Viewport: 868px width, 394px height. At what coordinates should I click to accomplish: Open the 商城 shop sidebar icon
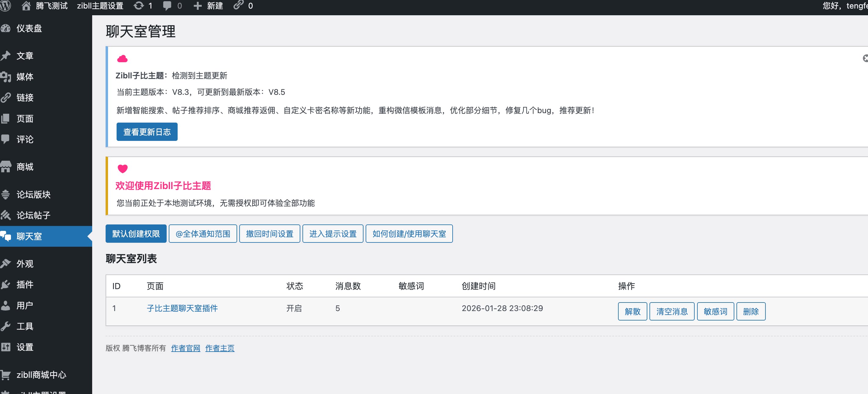[6, 167]
